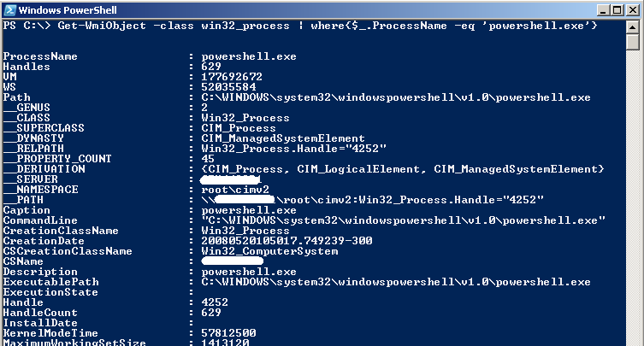
Task: Close the Windows PowerShell window
Action: [x=632, y=10]
